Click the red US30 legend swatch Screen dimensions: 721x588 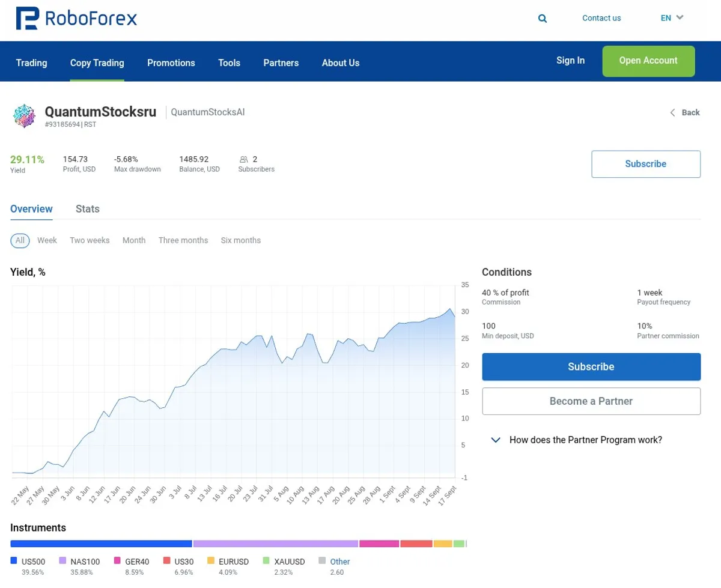pyautogui.click(x=166, y=560)
